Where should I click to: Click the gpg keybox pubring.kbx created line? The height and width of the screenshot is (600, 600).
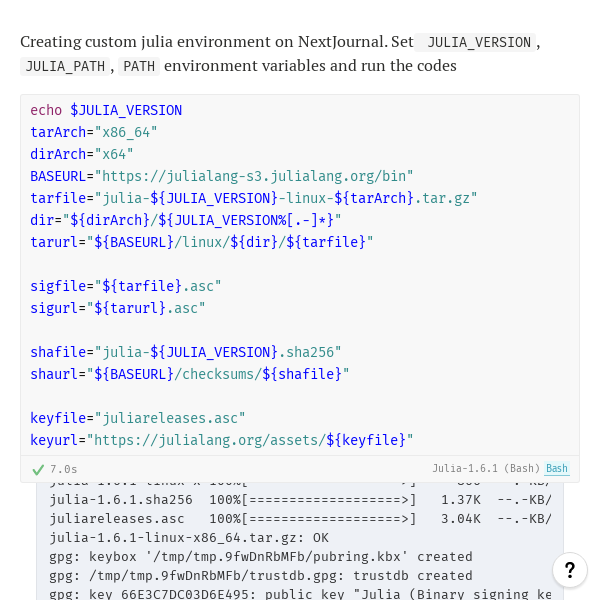tap(261, 557)
